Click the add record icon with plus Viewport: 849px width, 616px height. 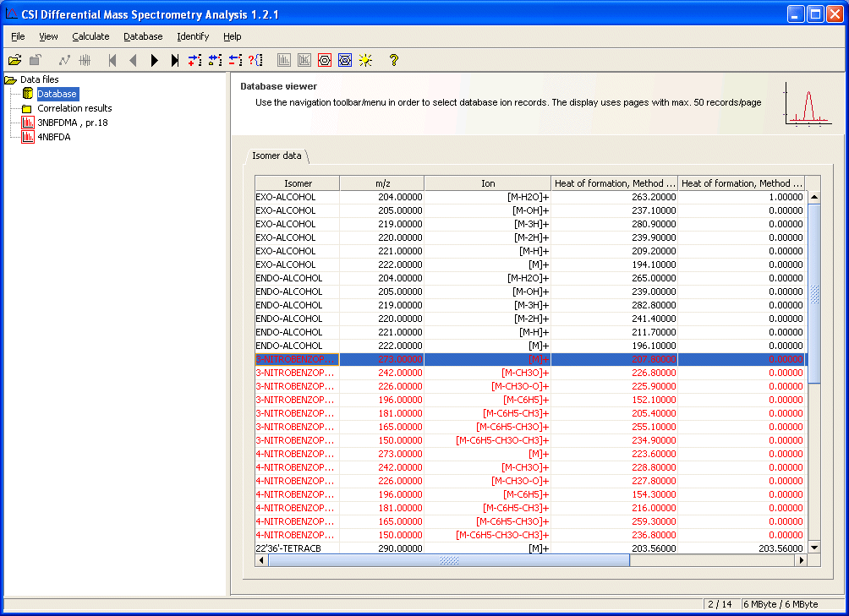point(195,60)
